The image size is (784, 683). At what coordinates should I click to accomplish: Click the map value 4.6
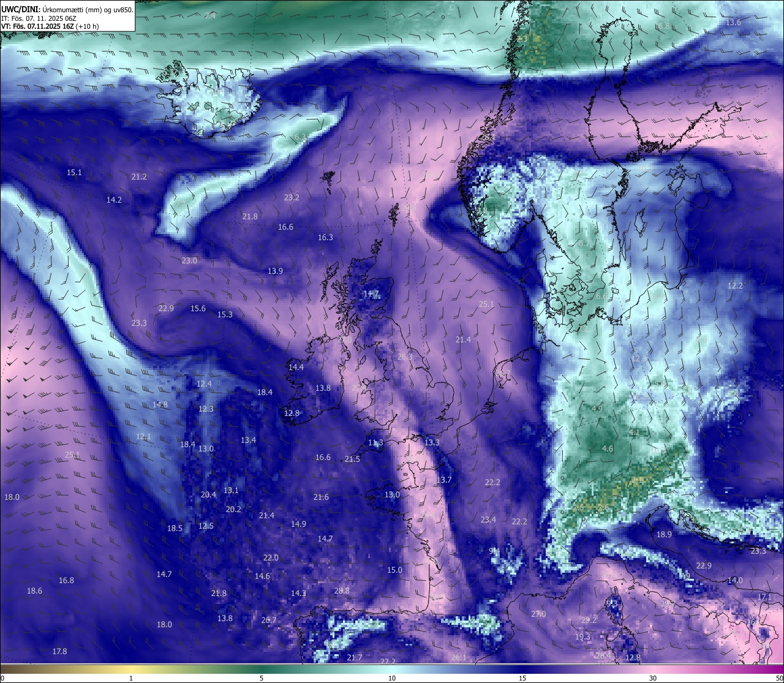tap(607, 449)
